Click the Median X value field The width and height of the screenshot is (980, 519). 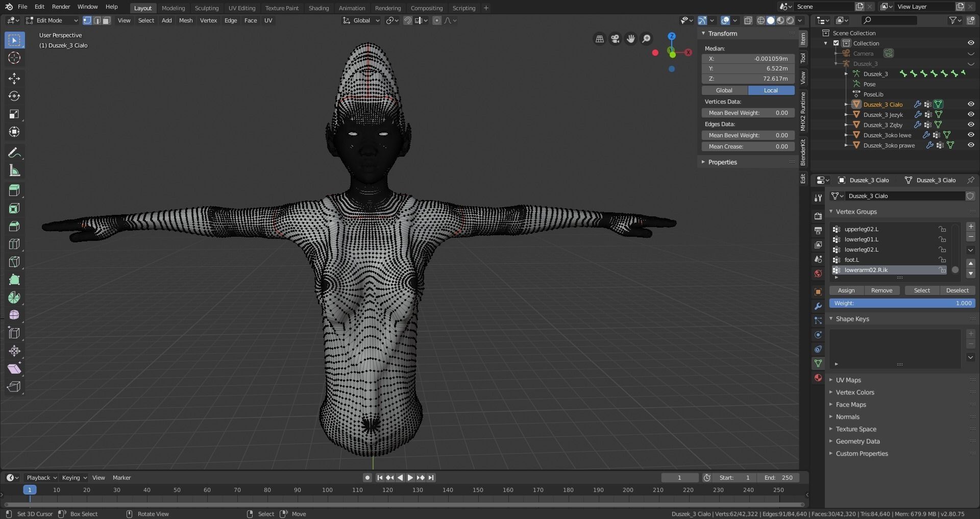pos(748,59)
